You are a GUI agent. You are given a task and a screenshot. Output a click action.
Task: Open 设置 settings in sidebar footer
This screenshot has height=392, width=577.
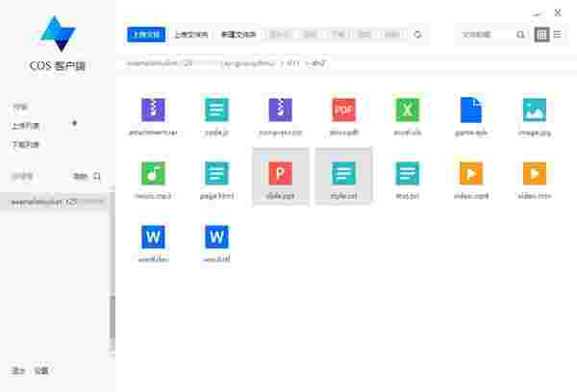click(41, 370)
